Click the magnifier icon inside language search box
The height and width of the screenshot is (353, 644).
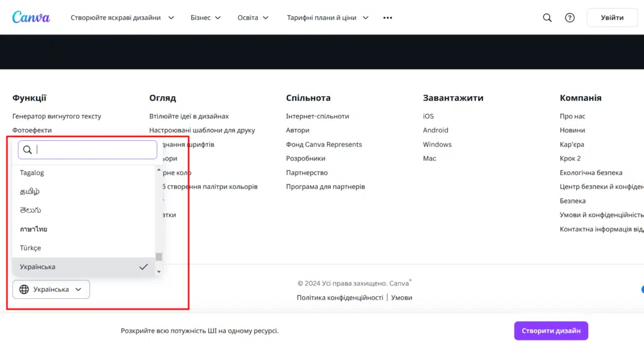27,150
